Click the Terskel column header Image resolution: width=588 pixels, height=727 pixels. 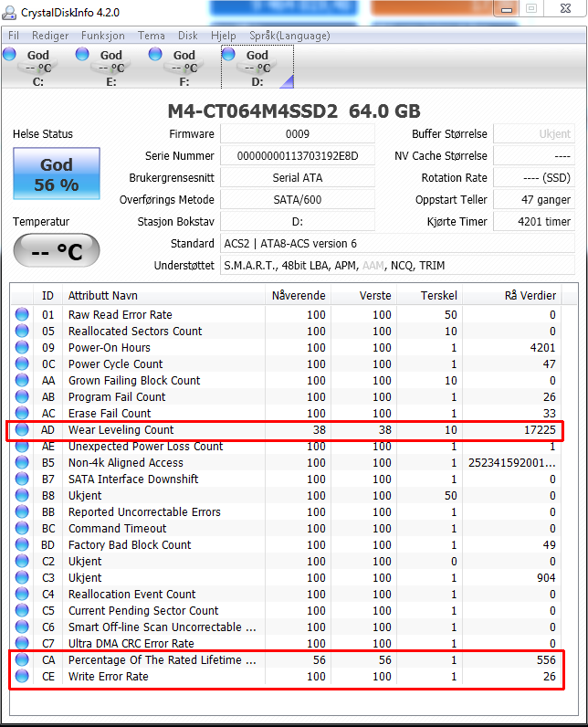(x=429, y=295)
